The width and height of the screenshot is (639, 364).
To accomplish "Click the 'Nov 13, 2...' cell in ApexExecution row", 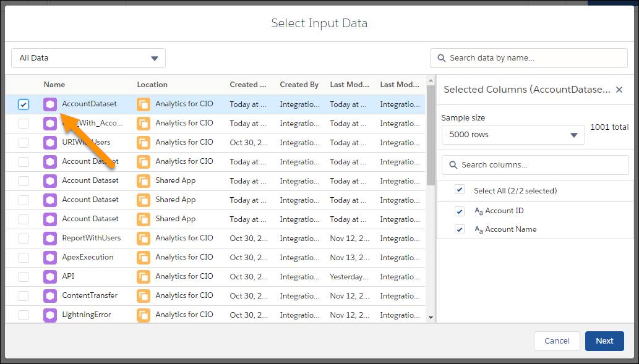I will click(x=350, y=258).
